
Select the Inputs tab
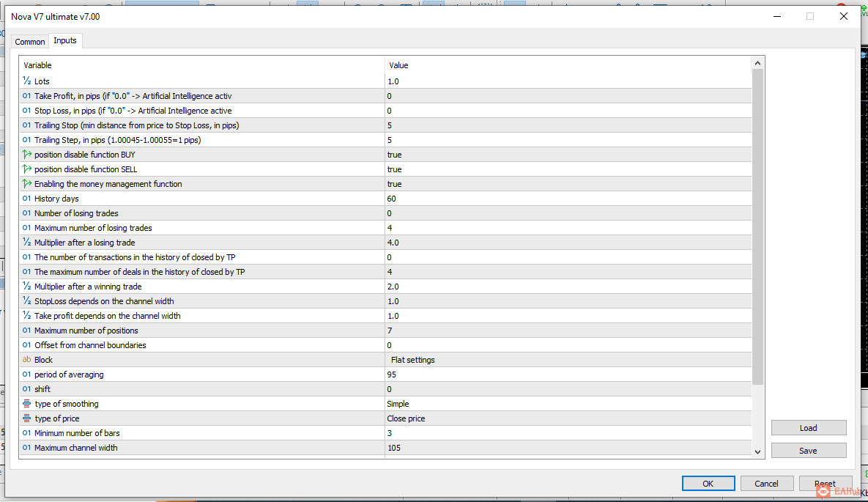point(65,40)
